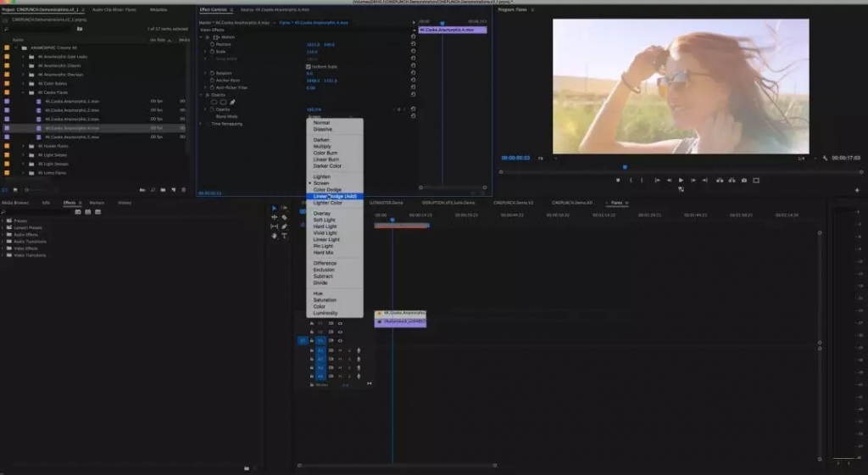Image resolution: width=868 pixels, height=475 pixels.
Task: Reset the Position parameter
Action: tap(413, 44)
